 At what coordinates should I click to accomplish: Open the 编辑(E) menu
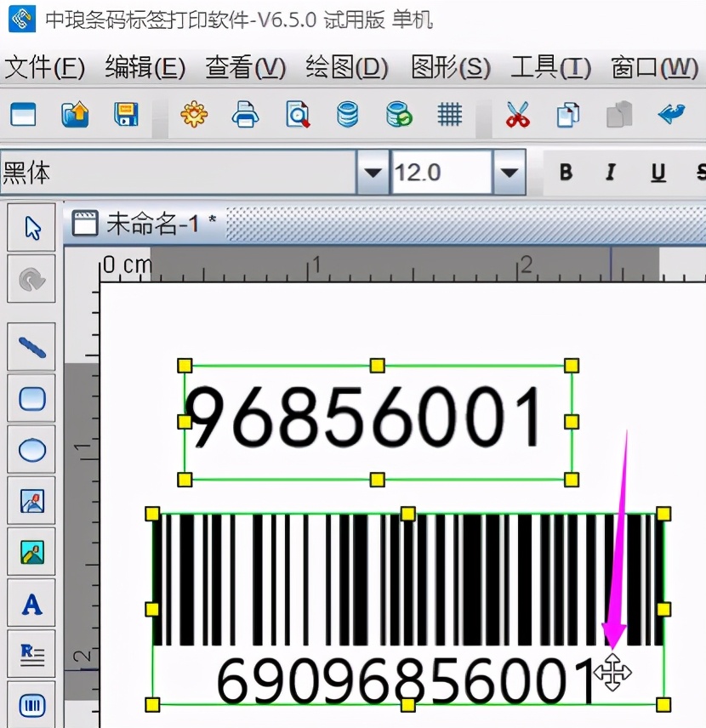coord(145,67)
